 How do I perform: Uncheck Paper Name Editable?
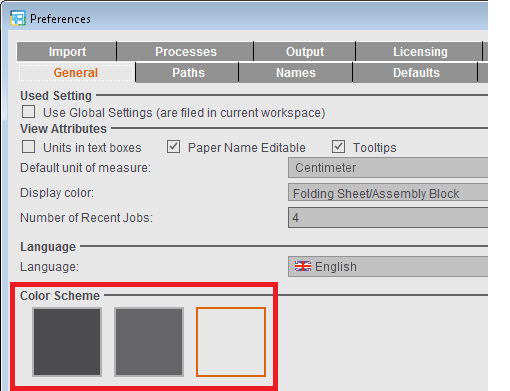(x=173, y=147)
